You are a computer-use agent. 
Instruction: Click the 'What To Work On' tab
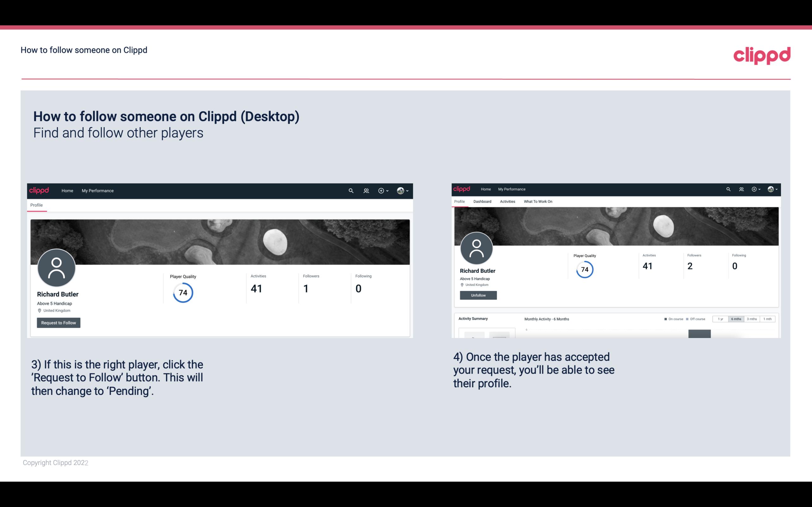(538, 202)
